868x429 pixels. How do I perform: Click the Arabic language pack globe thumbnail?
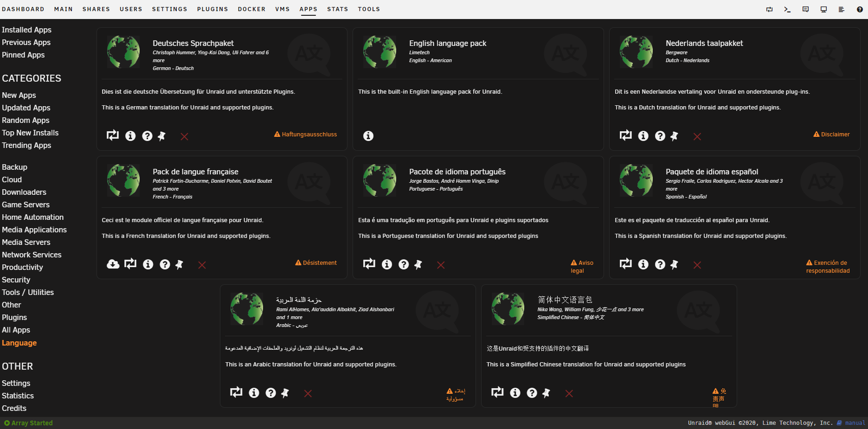[x=247, y=309]
